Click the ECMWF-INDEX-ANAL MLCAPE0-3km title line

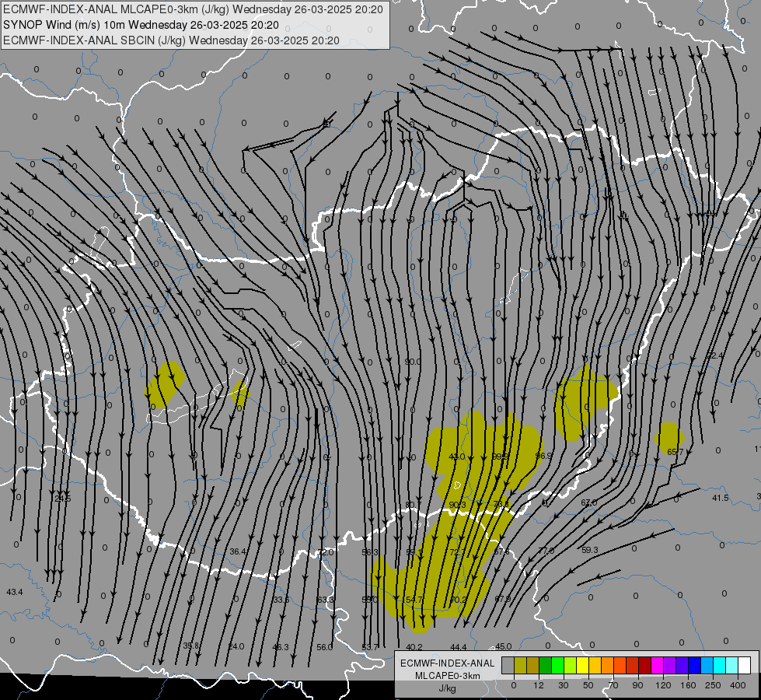click(193, 9)
